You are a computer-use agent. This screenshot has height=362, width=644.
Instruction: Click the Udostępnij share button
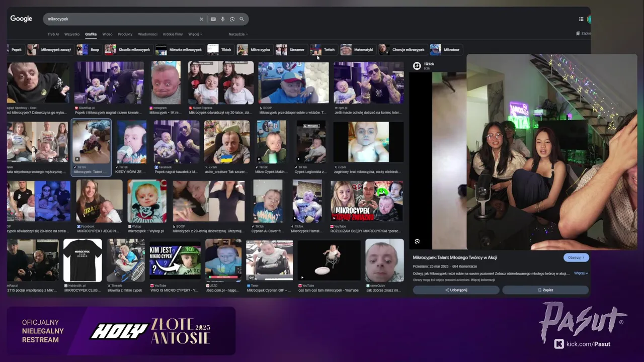456,290
